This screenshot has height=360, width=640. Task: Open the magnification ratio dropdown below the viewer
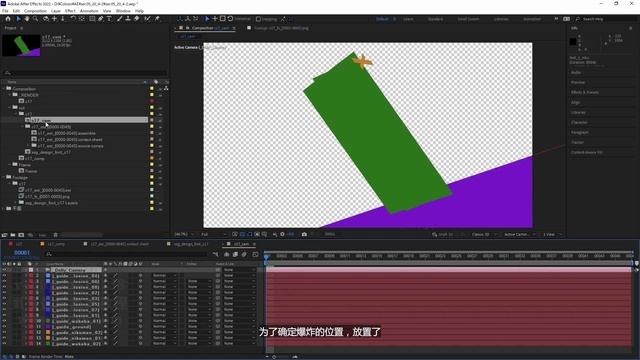184,234
